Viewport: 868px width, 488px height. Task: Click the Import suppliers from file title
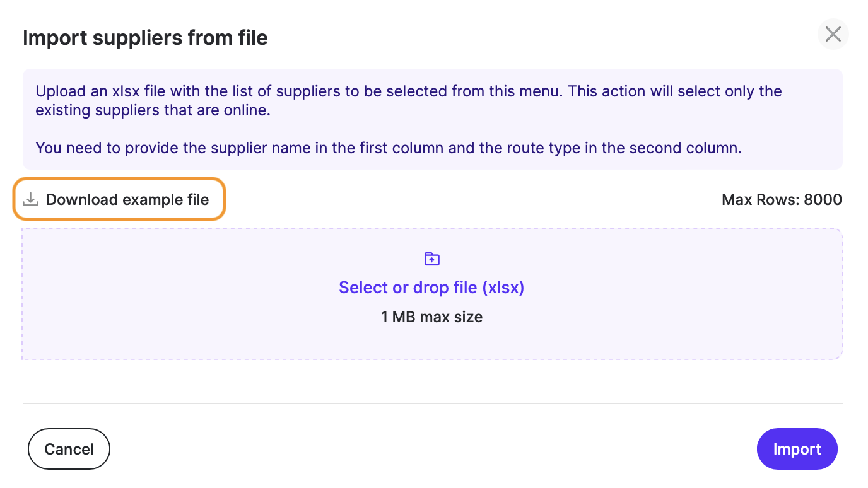click(145, 38)
